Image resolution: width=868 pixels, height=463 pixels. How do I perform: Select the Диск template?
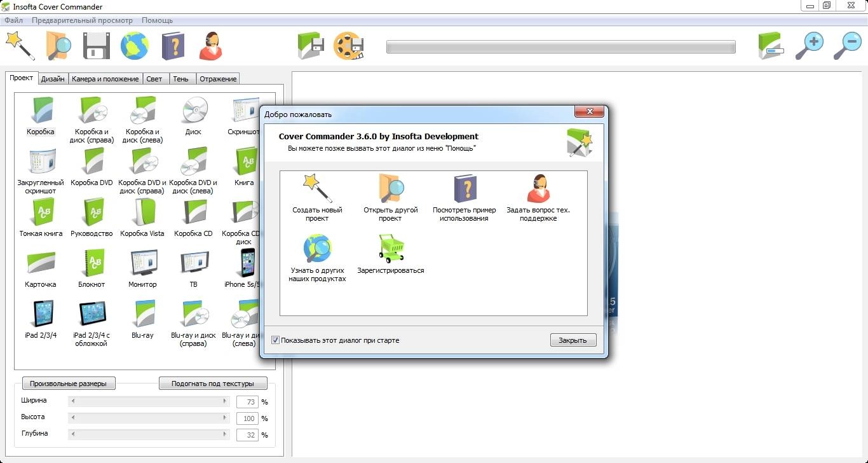click(x=193, y=116)
